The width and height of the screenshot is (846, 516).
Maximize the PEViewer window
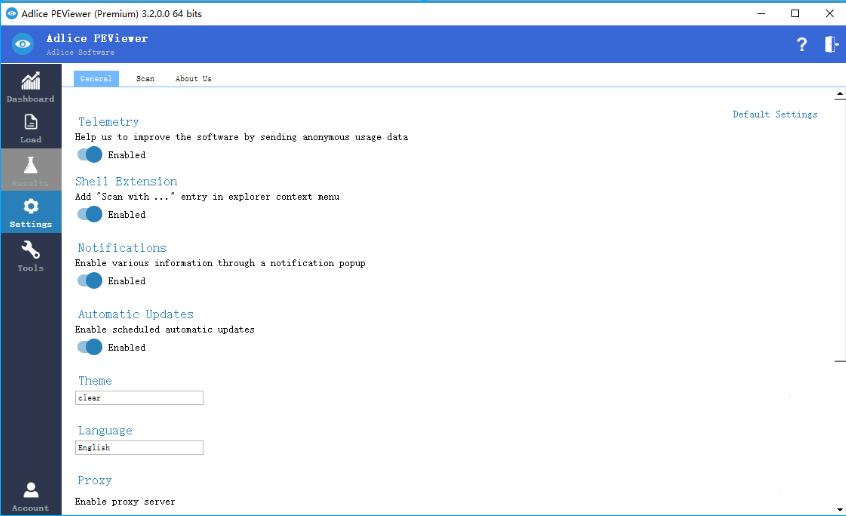point(795,13)
